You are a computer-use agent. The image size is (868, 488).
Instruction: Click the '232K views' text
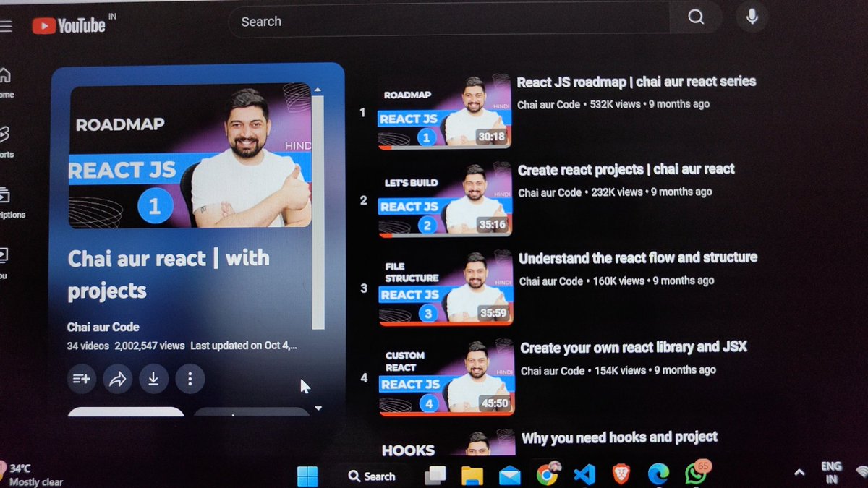click(617, 192)
